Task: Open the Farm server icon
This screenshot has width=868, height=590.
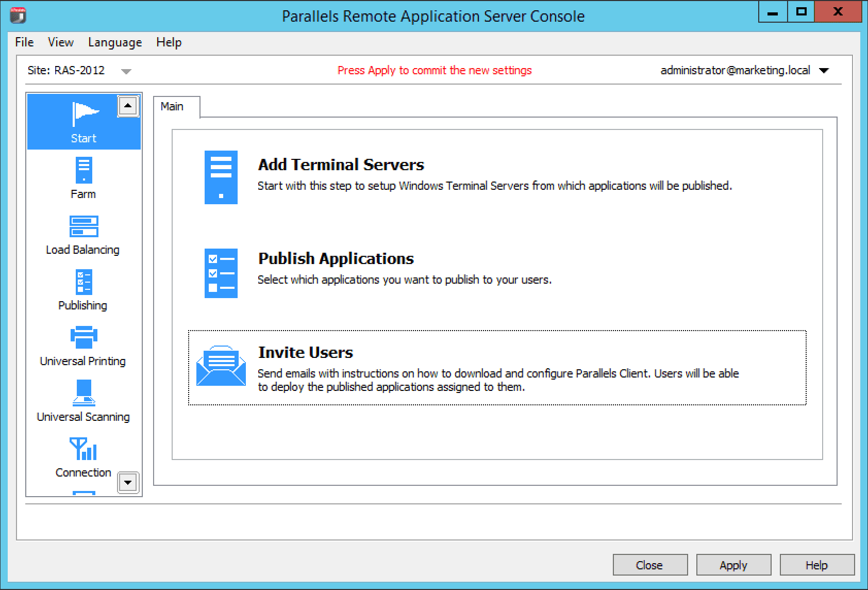Action: click(x=84, y=170)
